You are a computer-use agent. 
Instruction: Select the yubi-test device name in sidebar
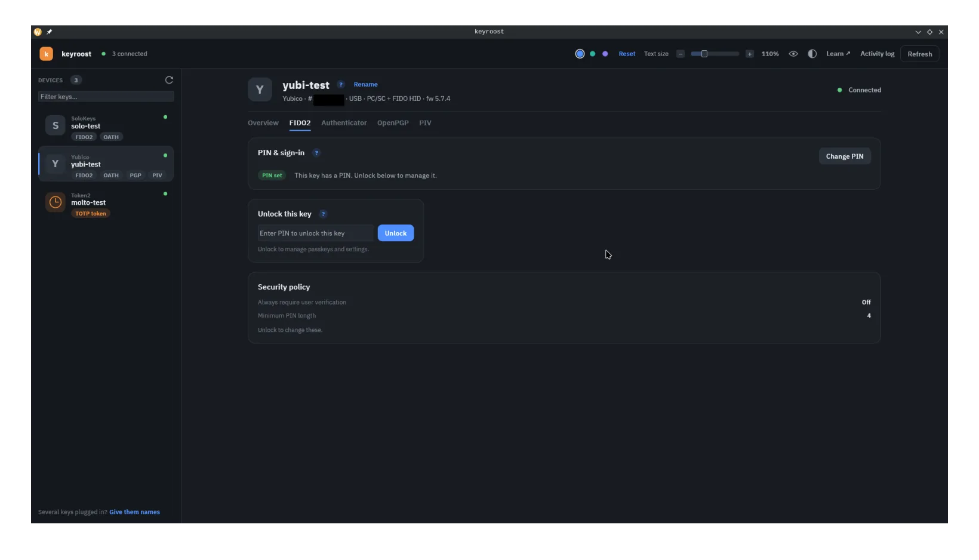pos(86,165)
